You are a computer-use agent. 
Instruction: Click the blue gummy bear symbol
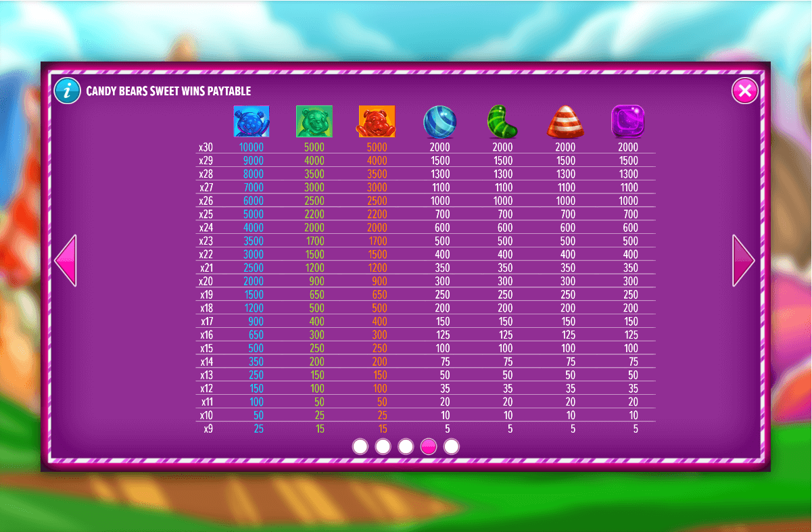(251, 120)
